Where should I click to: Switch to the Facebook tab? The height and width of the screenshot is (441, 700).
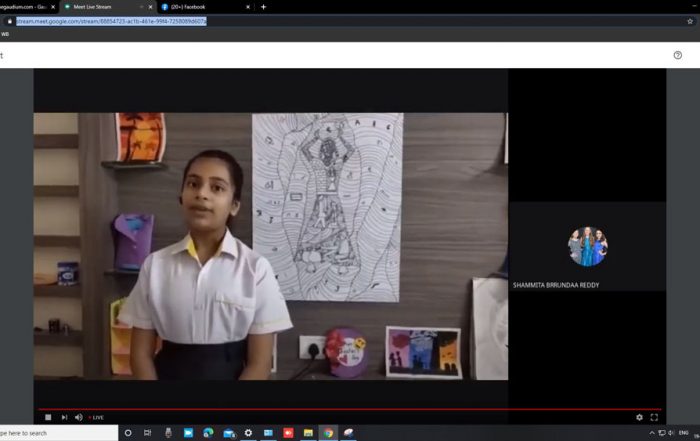[195, 7]
